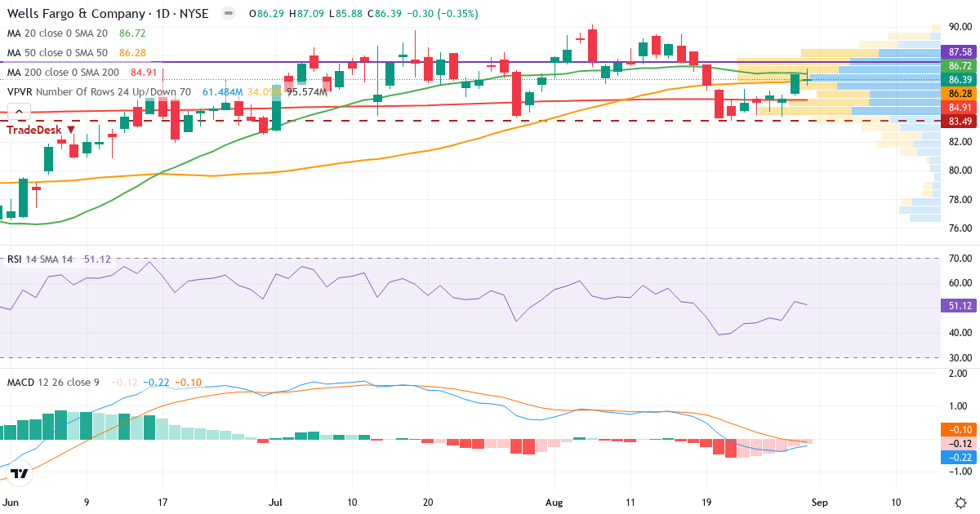This screenshot has height=514, width=980.
Task: Open chart settings gear icon
Action: coord(960,502)
